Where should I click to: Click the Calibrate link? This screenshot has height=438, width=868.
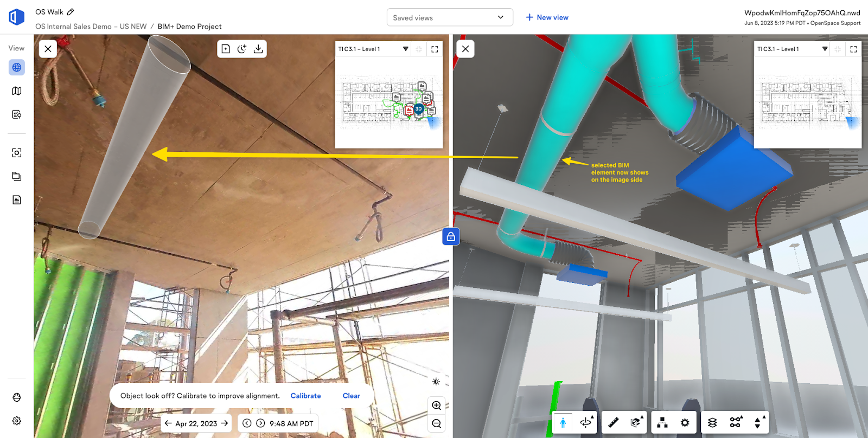tap(305, 396)
